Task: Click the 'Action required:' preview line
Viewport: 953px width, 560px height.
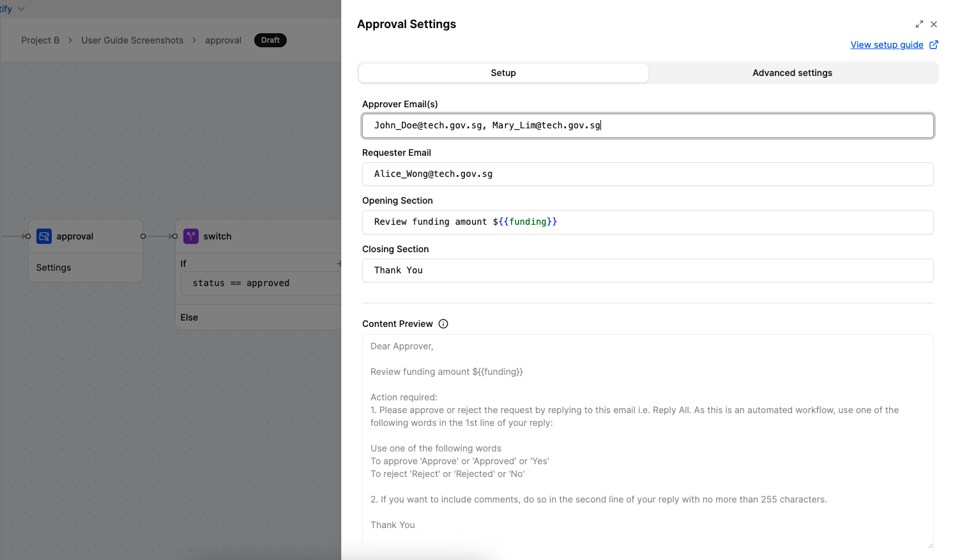Action: (x=404, y=397)
